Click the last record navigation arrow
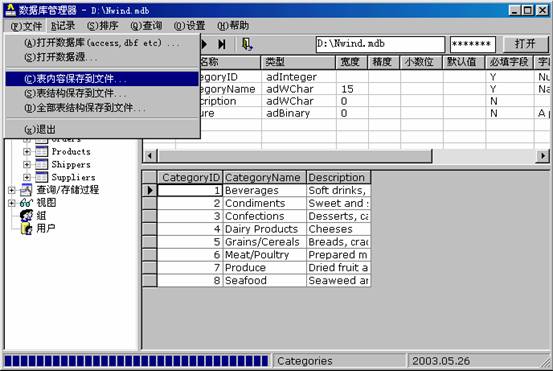 [222, 44]
